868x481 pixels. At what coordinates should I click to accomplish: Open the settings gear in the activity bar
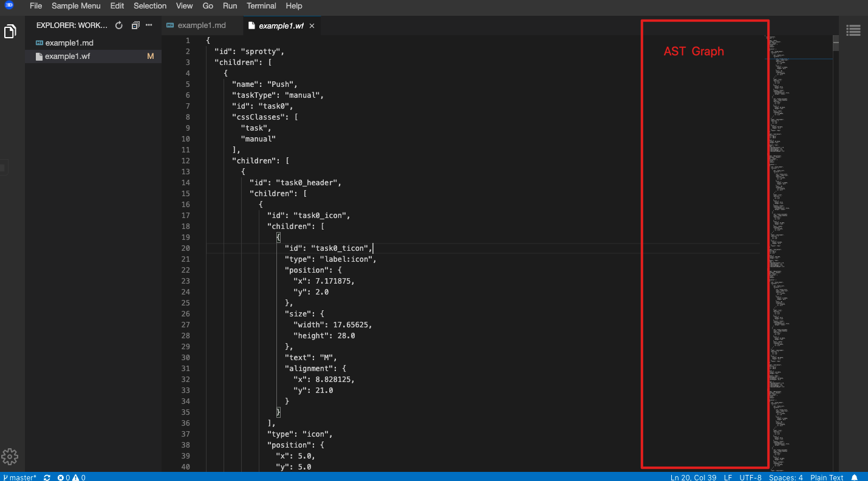point(10,457)
